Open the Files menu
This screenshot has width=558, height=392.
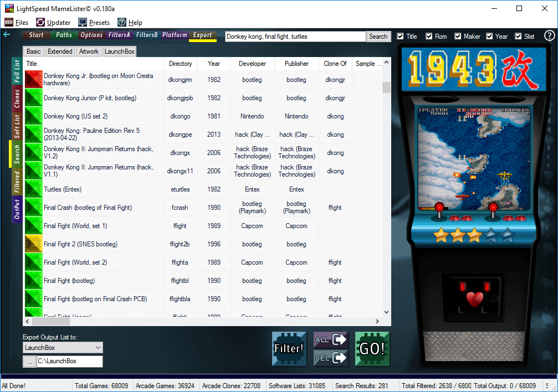pyautogui.click(x=17, y=22)
